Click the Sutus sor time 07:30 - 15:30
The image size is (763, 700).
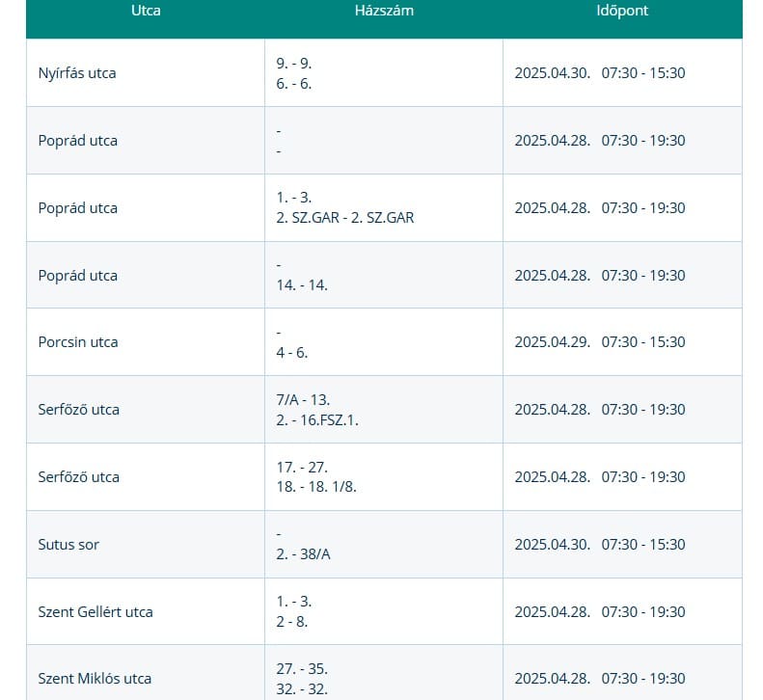pyautogui.click(x=643, y=545)
